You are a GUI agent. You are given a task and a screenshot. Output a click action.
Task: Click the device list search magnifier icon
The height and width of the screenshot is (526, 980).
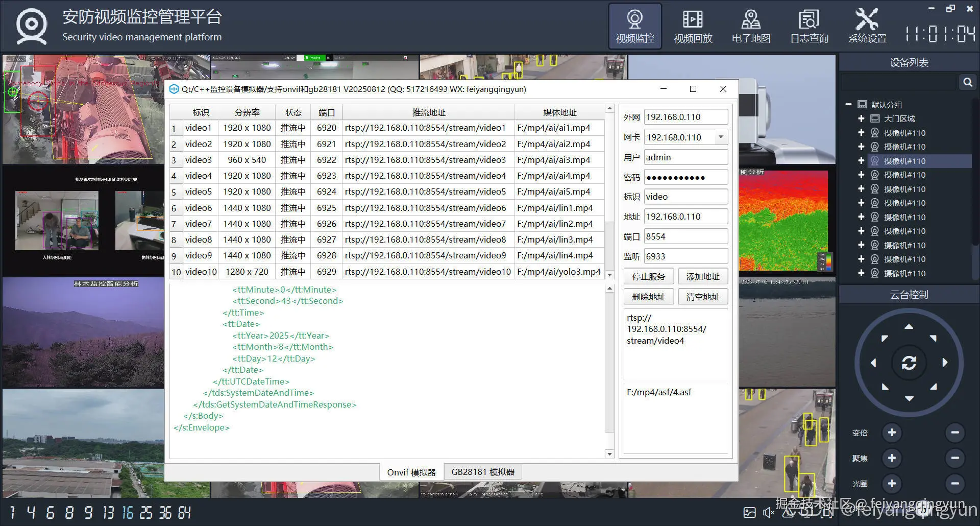[x=967, y=82]
